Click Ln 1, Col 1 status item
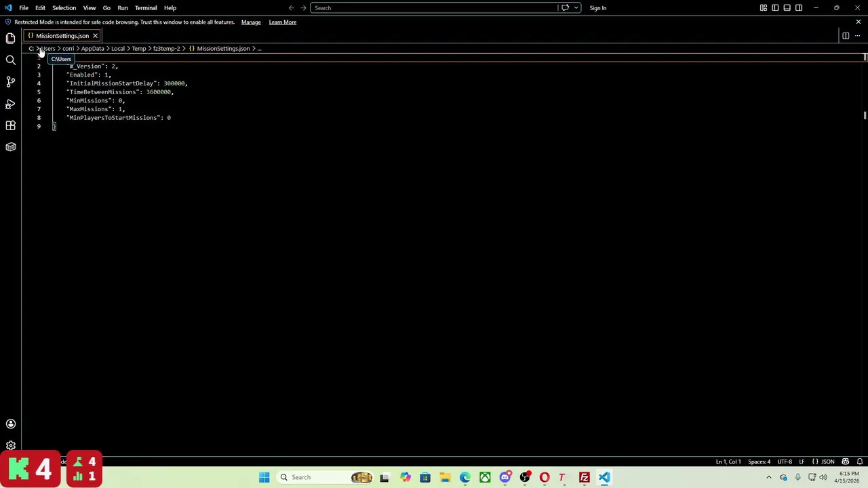This screenshot has height=488, width=868. click(728, 462)
